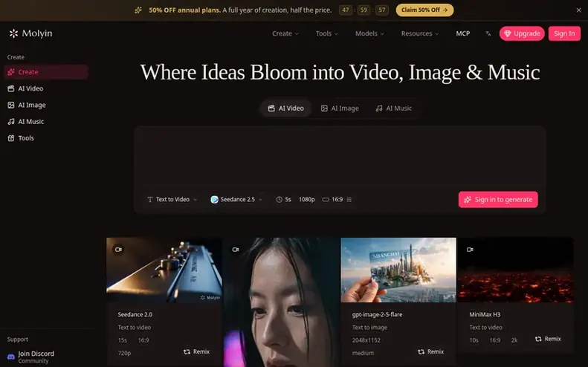
Task: Remix the MiniMax H3 video
Action: (548, 339)
